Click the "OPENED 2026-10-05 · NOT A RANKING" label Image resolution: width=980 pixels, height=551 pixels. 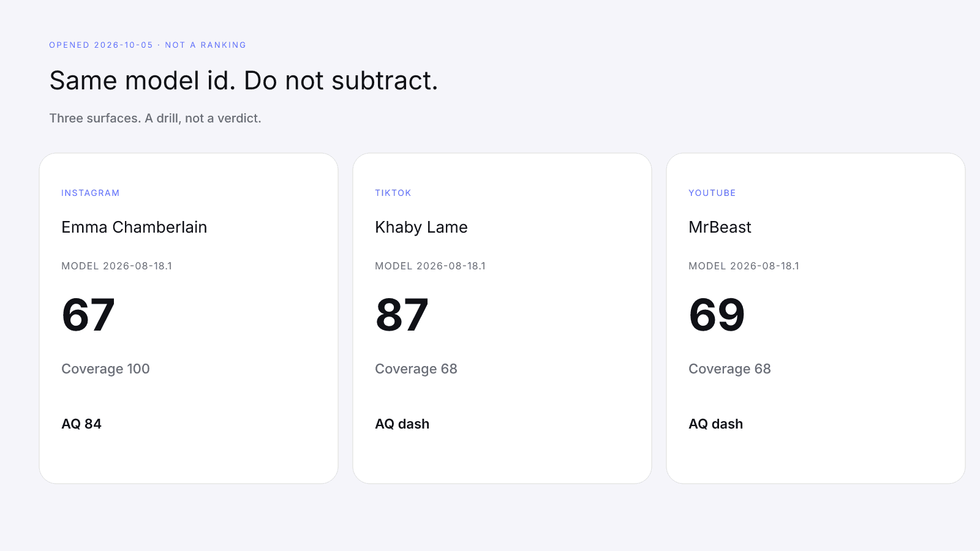coord(148,45)
